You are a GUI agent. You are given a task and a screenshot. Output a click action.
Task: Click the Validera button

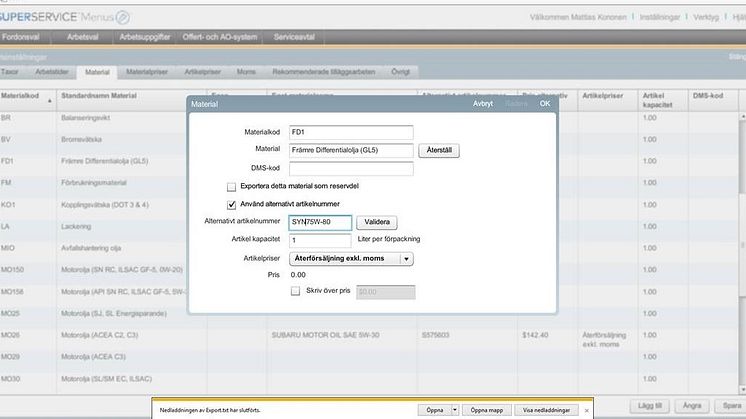(x=377, y=222)
